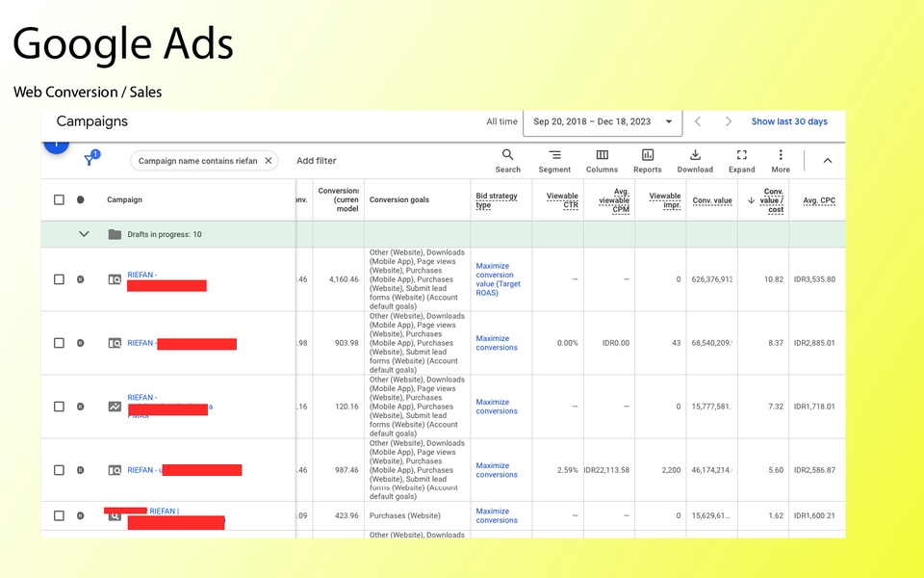Select the checkbox on the first RIEFAN campaign row

59,279
